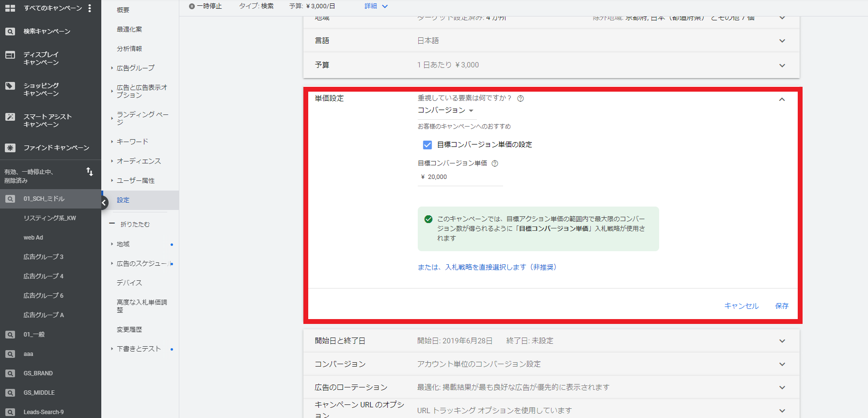Viewport: 868px width, 418px height.
Task: Expand the 広告グループ submenu item
Action: pos(136,68)
